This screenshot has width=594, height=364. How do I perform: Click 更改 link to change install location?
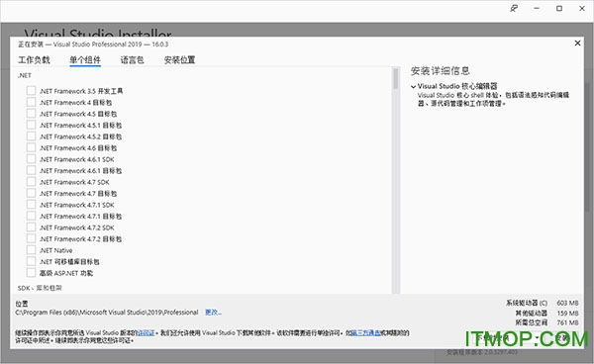pos(213,313)
